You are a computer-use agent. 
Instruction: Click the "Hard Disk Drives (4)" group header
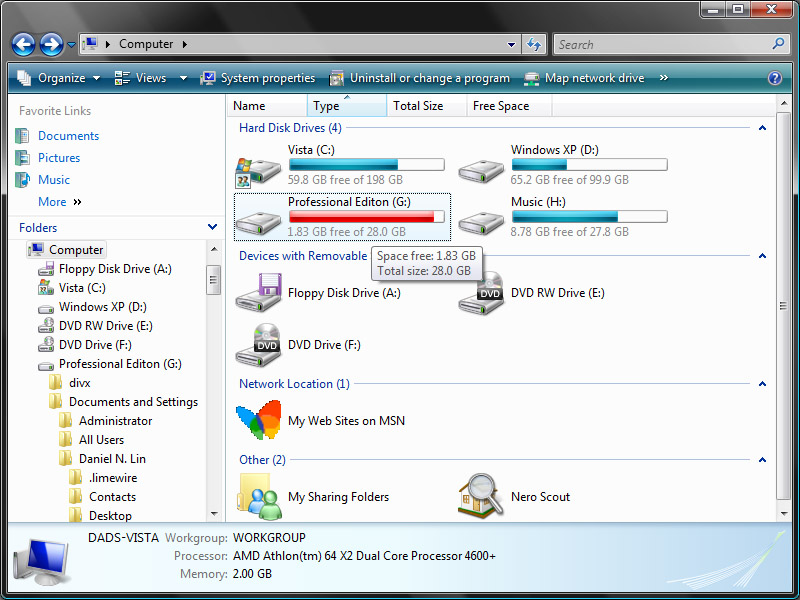(290, 128)
